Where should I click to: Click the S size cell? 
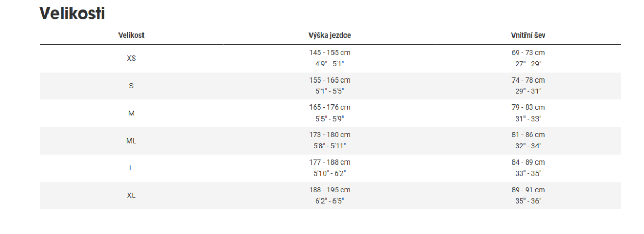point(131,86)
